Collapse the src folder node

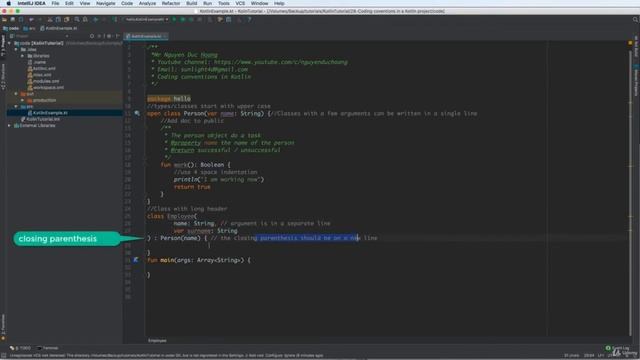click(16, 107)
